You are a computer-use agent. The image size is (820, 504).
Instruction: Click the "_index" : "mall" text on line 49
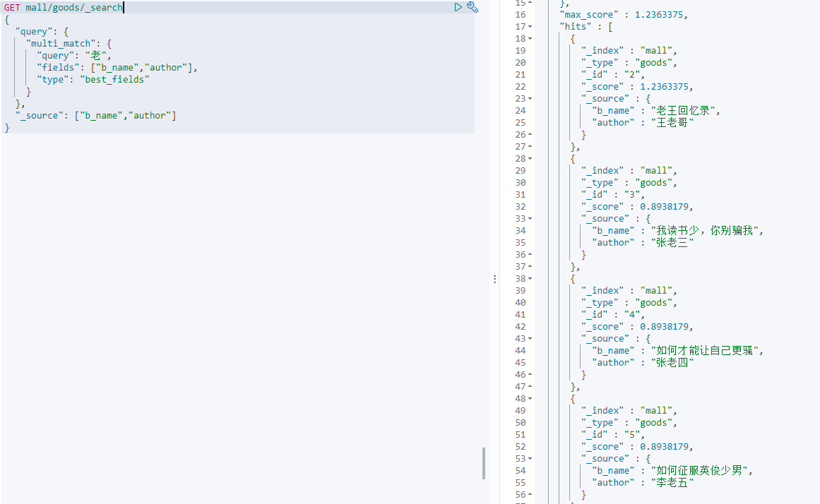pyautogui.click(x=629, y=410)
